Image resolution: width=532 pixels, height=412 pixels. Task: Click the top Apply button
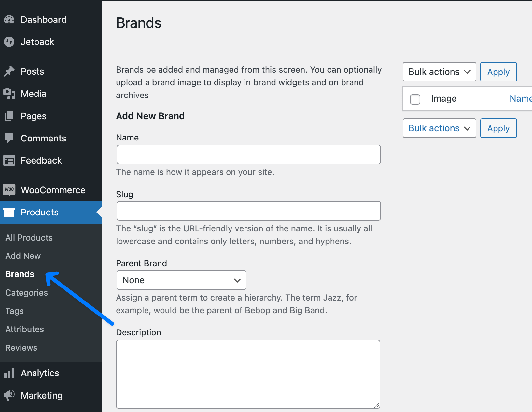(498, 72)
